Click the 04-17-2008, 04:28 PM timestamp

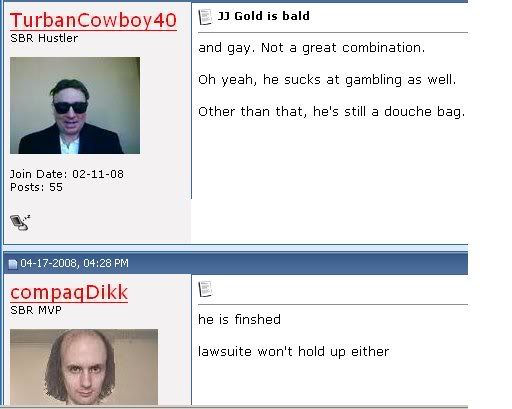(x=74, y=263)
